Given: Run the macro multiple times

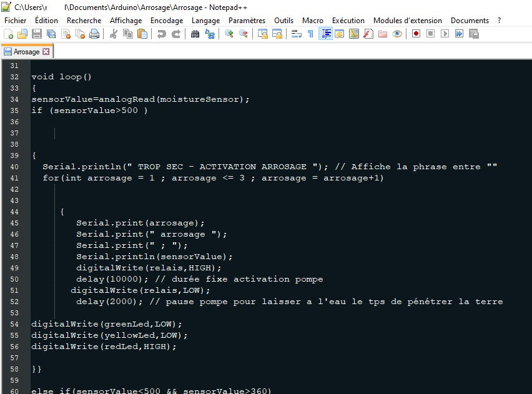Looking at the screenshot, I should pyautogui.click(x=459, y=34).
